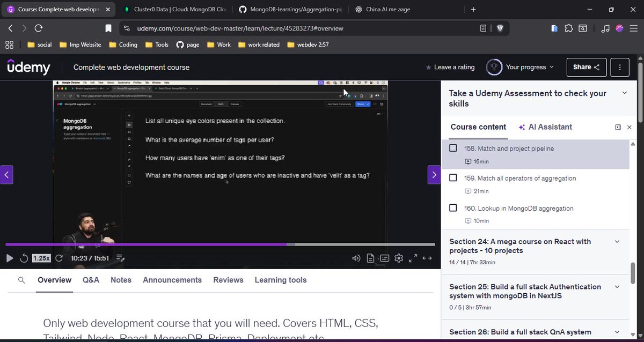The width and height of the screenshot is (644, 342).
Task: Check lecture 159 Match all operators
Action: (453, 177)
